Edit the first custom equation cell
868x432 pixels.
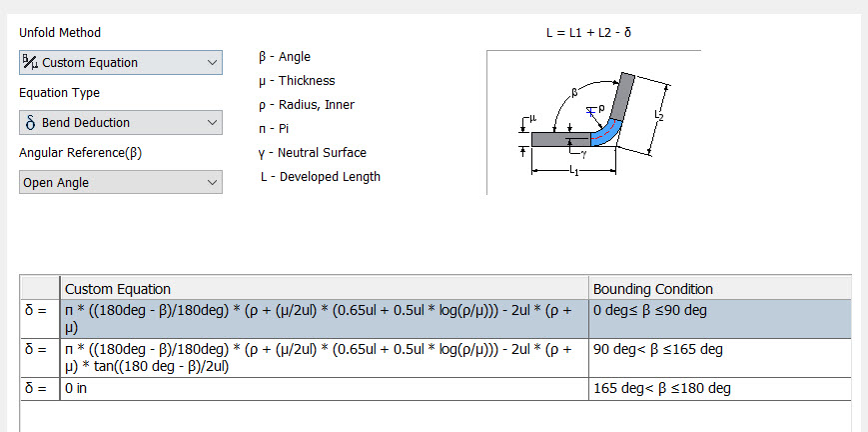click(x=324, y=319)
